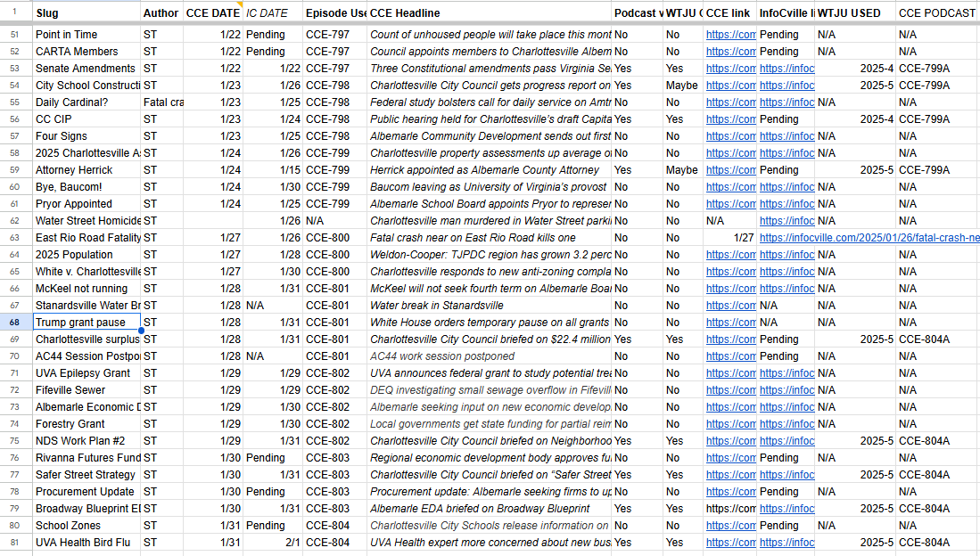Select the CCE PODCAST header cell

coord(937,12)
